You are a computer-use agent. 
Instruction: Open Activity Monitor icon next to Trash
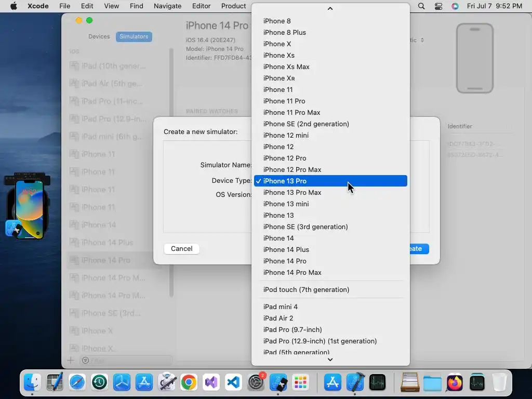click(477, 382)
